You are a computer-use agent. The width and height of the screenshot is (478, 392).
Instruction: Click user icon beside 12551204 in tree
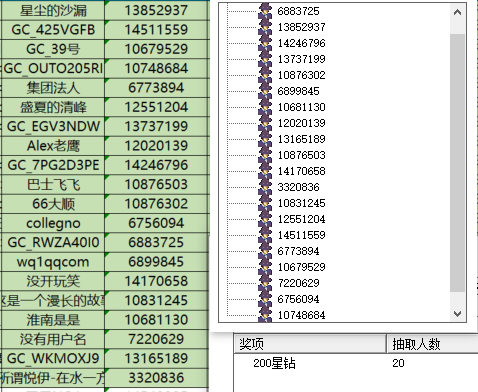click(x=265, y=219)
